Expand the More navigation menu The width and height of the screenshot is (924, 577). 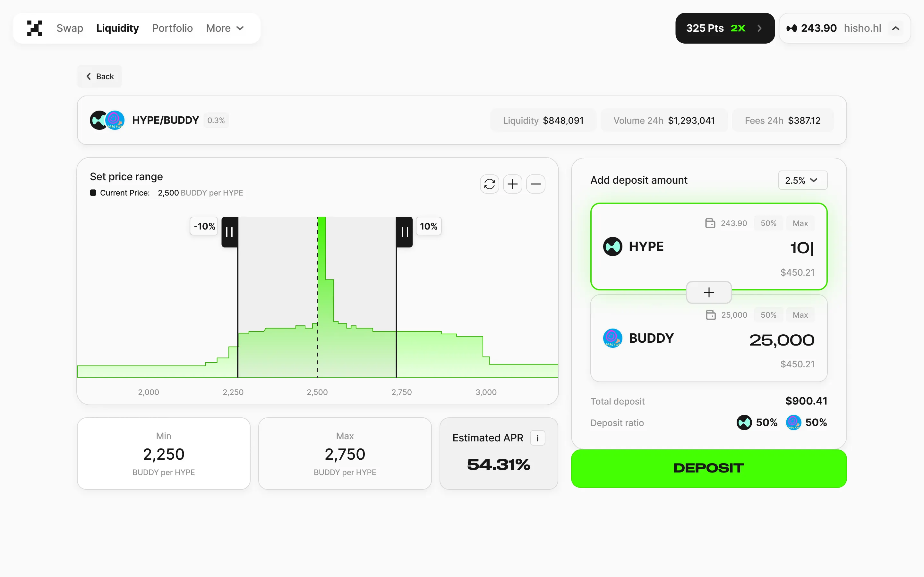click(x=225, y=28)
